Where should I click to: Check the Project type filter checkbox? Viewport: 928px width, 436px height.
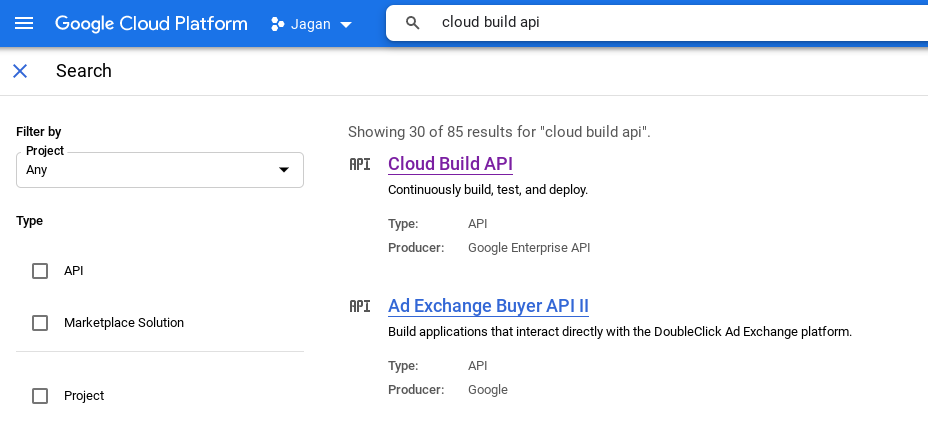point(40,396)
